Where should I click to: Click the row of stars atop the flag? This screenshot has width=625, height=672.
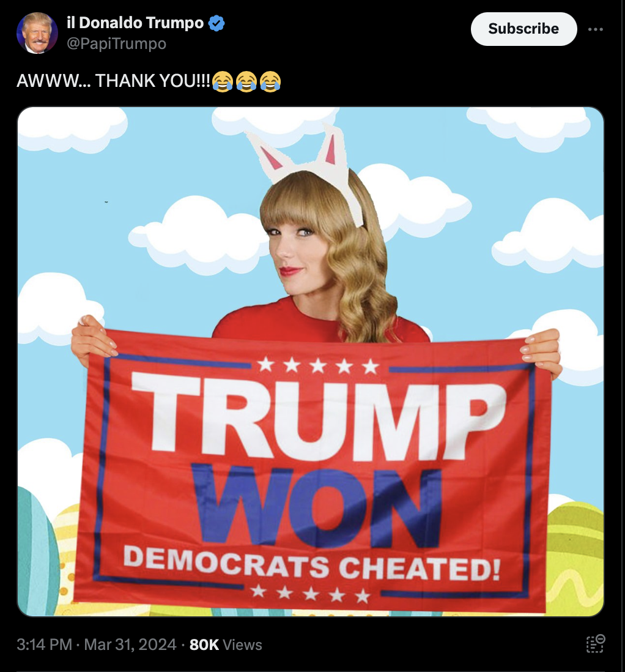click(x=318, y=365)
